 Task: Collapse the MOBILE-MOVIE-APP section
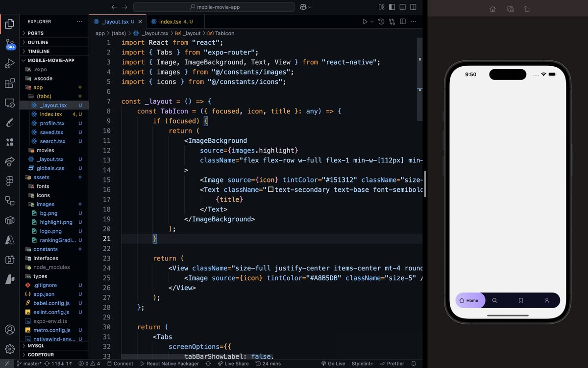click(x=54, y=60)
